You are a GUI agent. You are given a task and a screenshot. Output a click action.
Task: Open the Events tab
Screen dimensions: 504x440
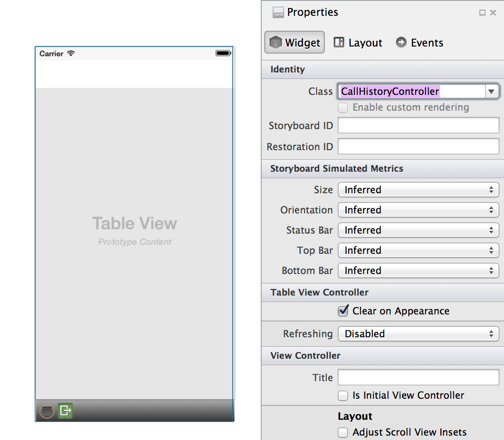point(419,43)
